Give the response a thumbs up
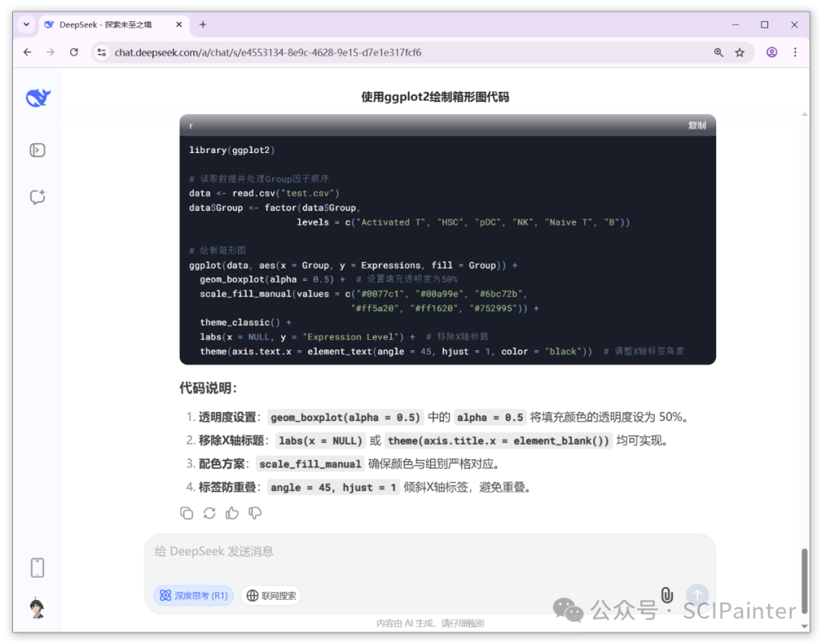822x644 pixels. 232,513
